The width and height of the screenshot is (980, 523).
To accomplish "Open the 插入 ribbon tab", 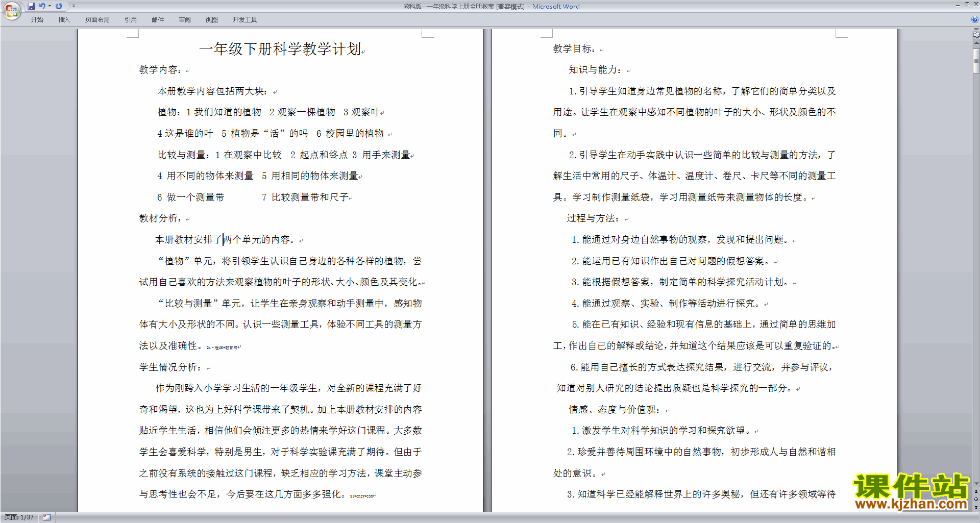I will 64,20.
